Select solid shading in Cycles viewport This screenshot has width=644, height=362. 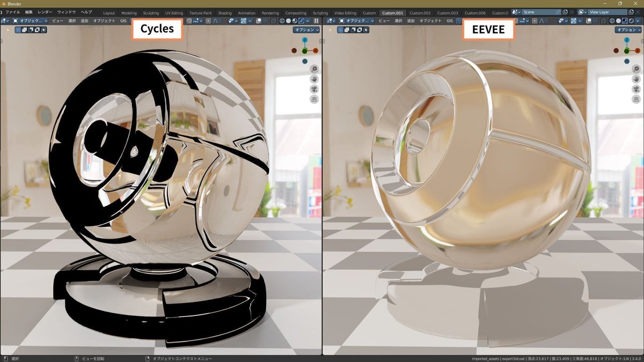(x=288, y=20)
